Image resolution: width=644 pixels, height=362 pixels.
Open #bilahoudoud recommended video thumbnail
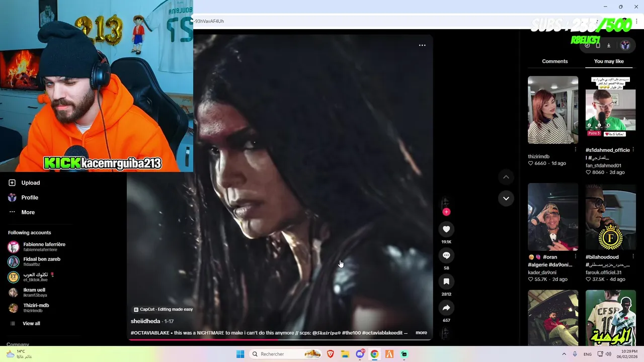611,217
